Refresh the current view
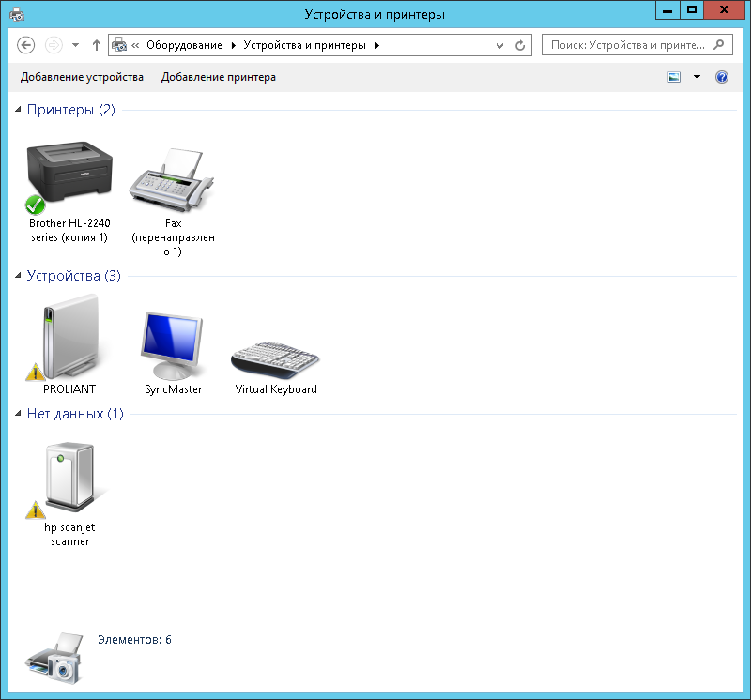 point(521,44)
